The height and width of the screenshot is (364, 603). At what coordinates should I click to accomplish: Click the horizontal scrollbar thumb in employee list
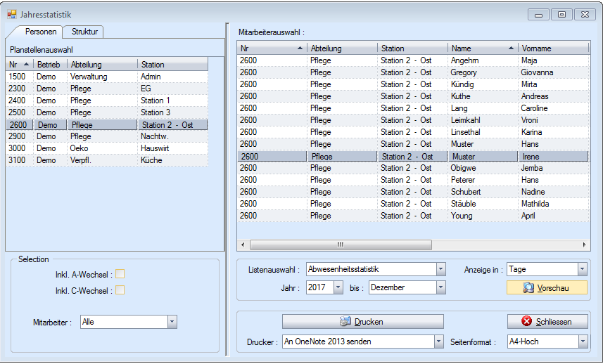click(x=339, y=245)
